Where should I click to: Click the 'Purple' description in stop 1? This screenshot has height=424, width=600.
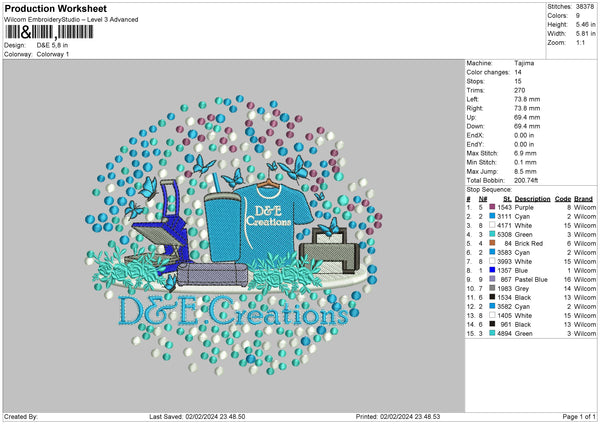[x=524, y=207]
